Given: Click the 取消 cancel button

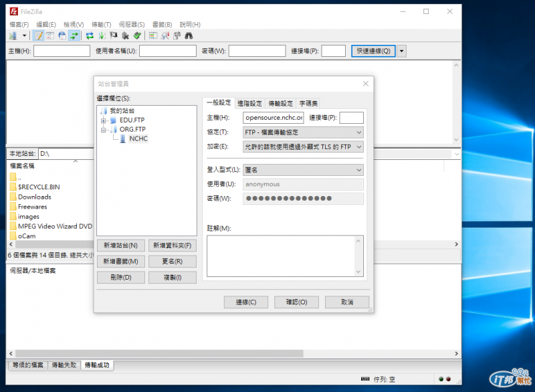Looking at the screenshot, I should [x=347, y=302].
